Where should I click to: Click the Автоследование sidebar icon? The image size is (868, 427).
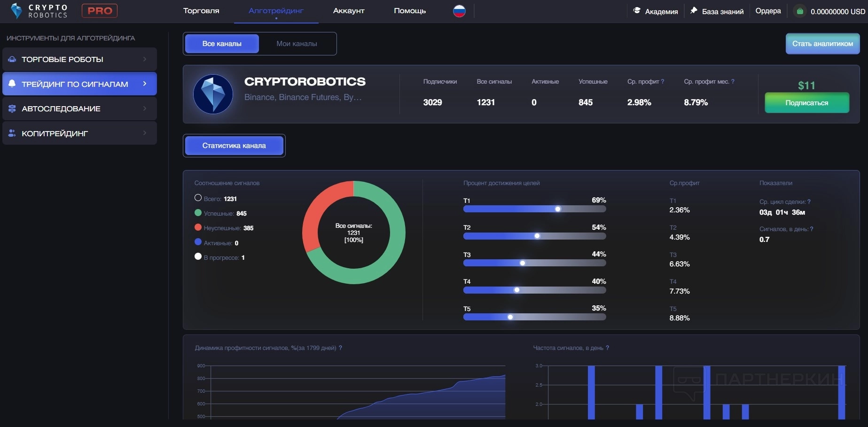[12, 109]
